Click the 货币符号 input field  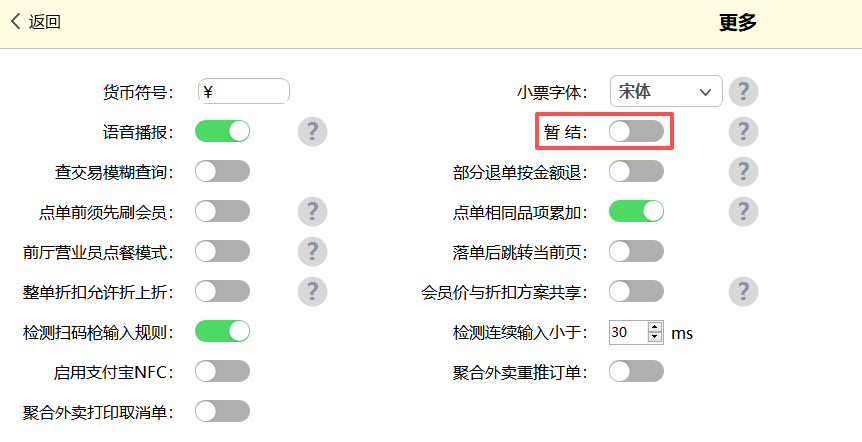tap(244, 92)
